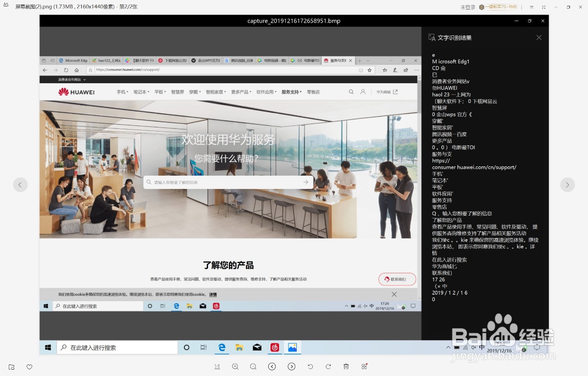Image resolution: width=588 pixels, height=376 pixels.
Task: Click the HUAWEI logo
Action: point(76,92)
